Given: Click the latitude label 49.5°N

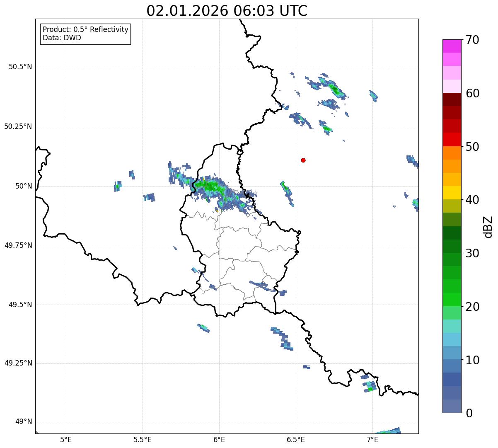Looking at the screenshot, I should click(20, 305).
